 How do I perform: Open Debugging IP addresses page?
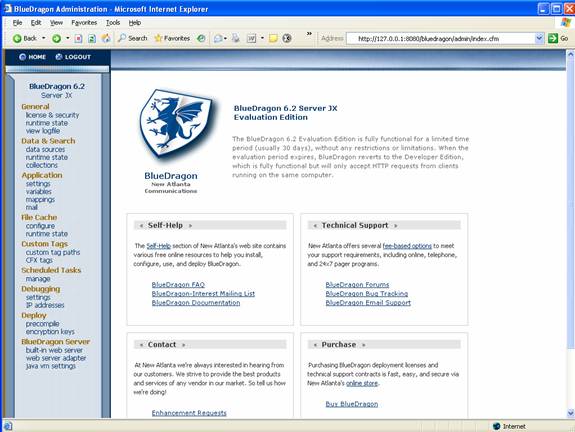pos(45,305)
